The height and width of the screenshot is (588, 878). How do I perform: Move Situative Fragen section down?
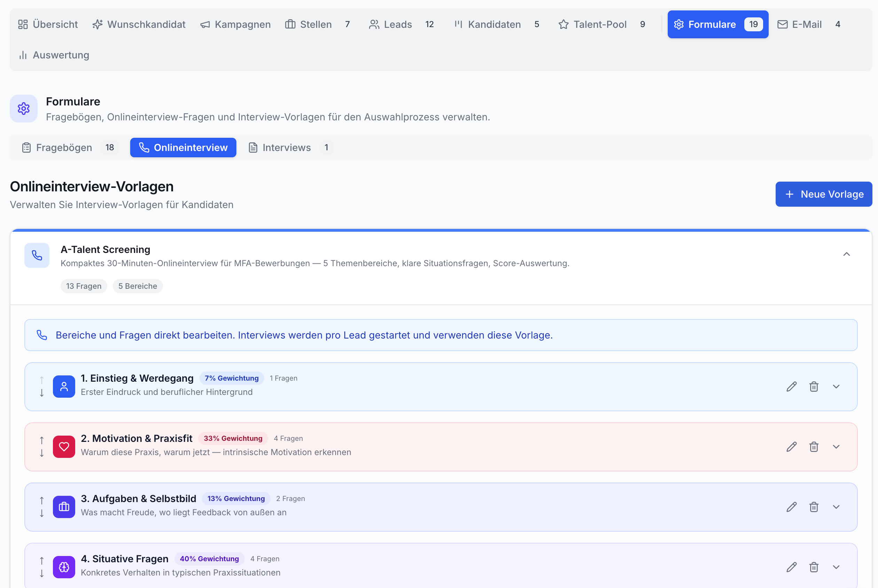tap(42, 574)
